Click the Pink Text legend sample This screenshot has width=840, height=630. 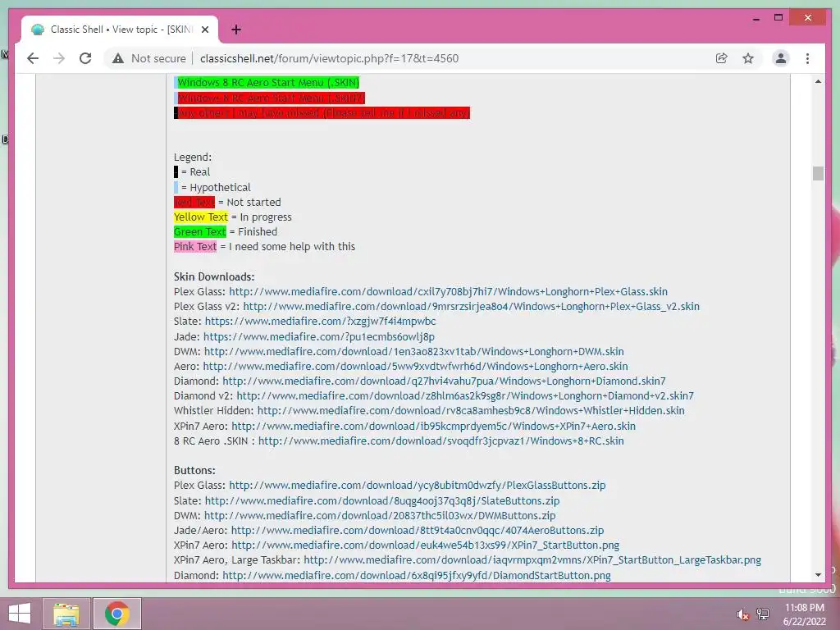[195, 246]
